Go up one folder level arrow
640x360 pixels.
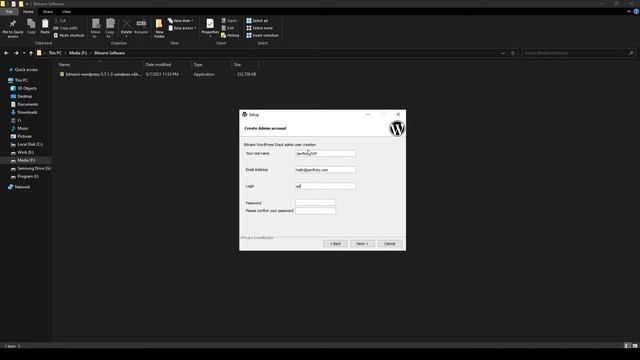point(31,53)
